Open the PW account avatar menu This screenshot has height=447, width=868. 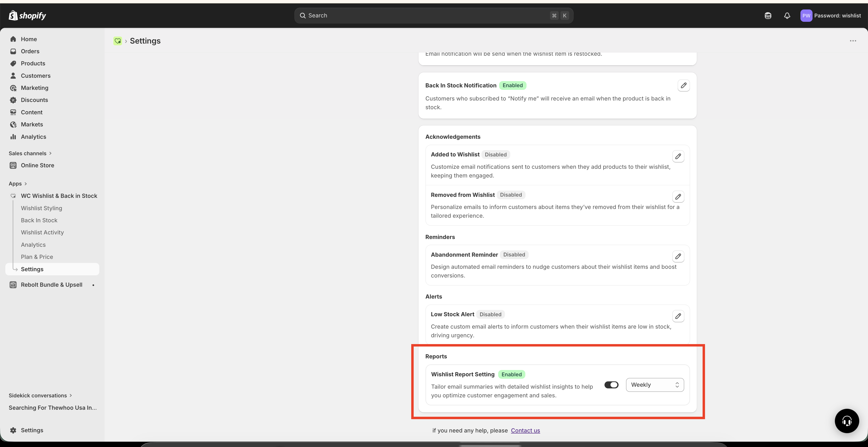pyautogui.click(x=806, y=15)
